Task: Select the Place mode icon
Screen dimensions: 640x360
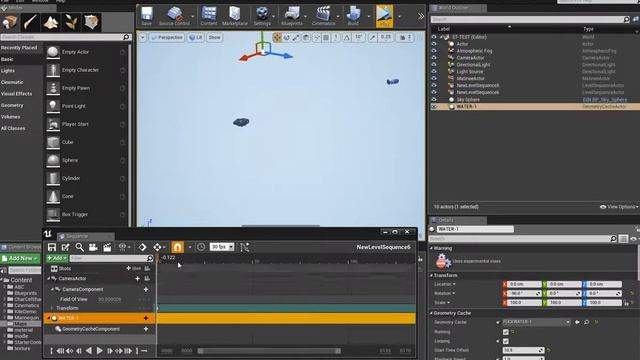Action: pyautogui.click(x=10, y=22)
